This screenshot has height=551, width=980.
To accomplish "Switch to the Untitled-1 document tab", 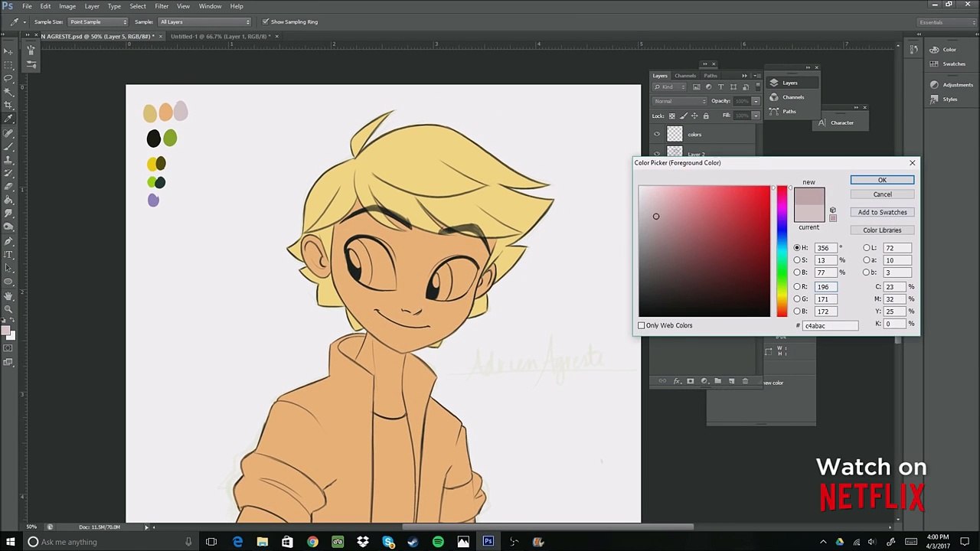I will 220,36.
